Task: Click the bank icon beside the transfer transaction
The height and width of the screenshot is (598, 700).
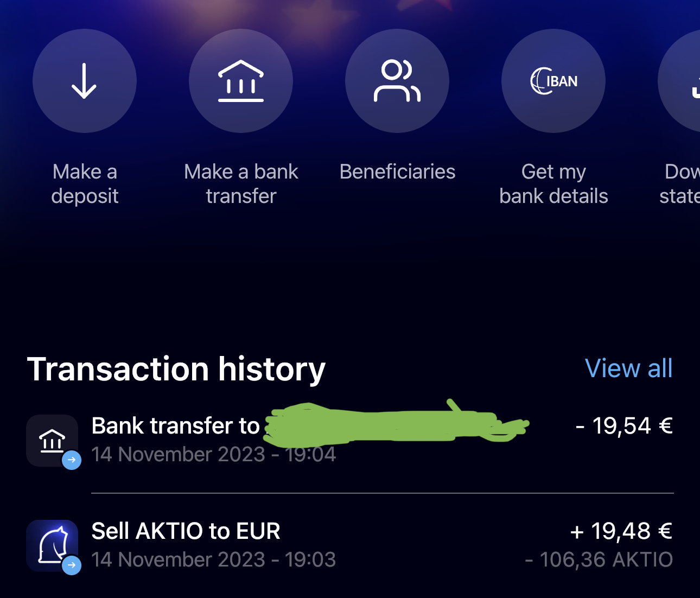Action: (52, 440)
